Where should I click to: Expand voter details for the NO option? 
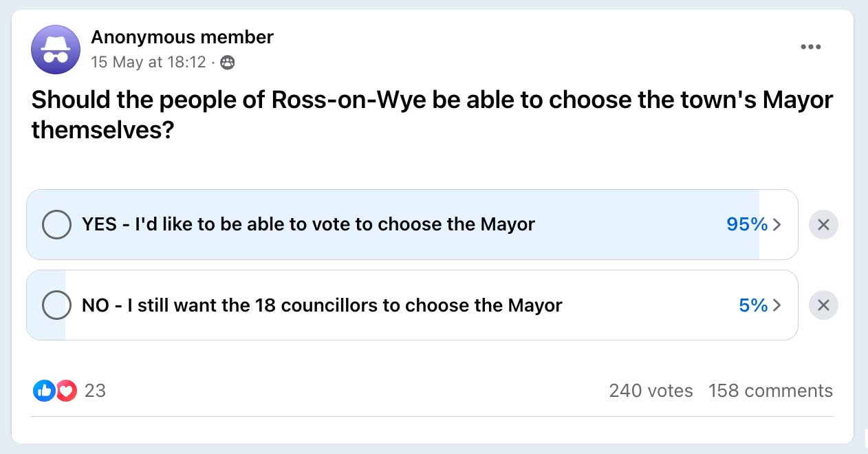tap(778, 305)
